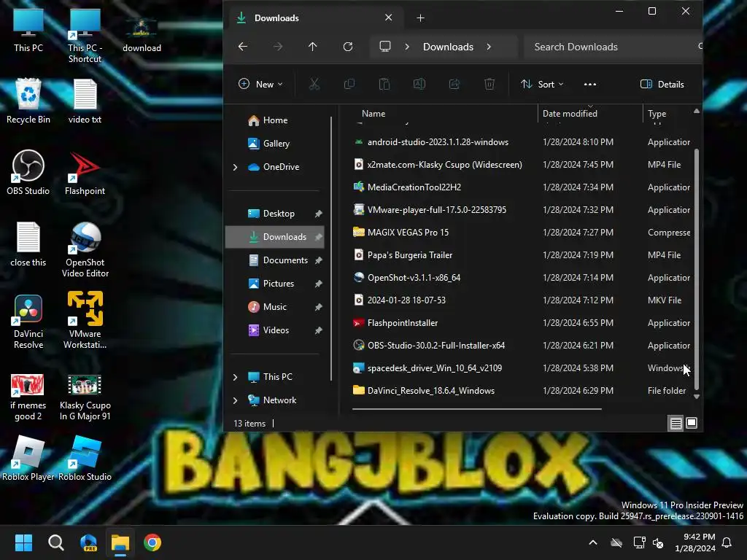Switch to details list view icon
The height and width of the screenshot is (560, 747).
[676, 423]
